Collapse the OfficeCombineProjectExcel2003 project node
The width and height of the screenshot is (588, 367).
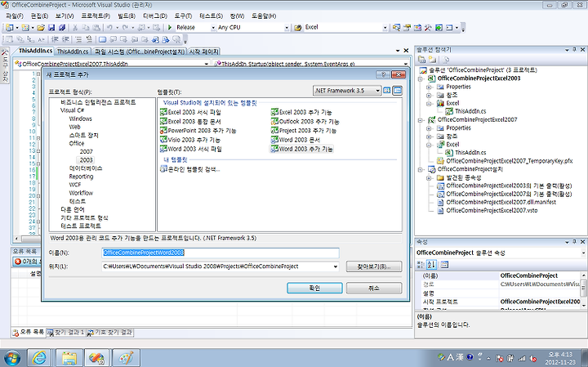(x=421, y=78)
